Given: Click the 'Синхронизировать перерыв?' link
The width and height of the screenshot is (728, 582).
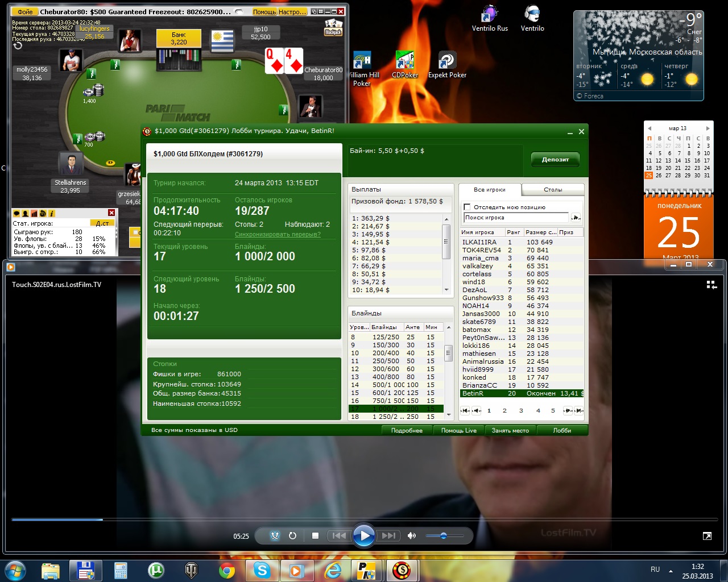Looking at the screenshot, I should pyautogui.click(x=278, y=234).
